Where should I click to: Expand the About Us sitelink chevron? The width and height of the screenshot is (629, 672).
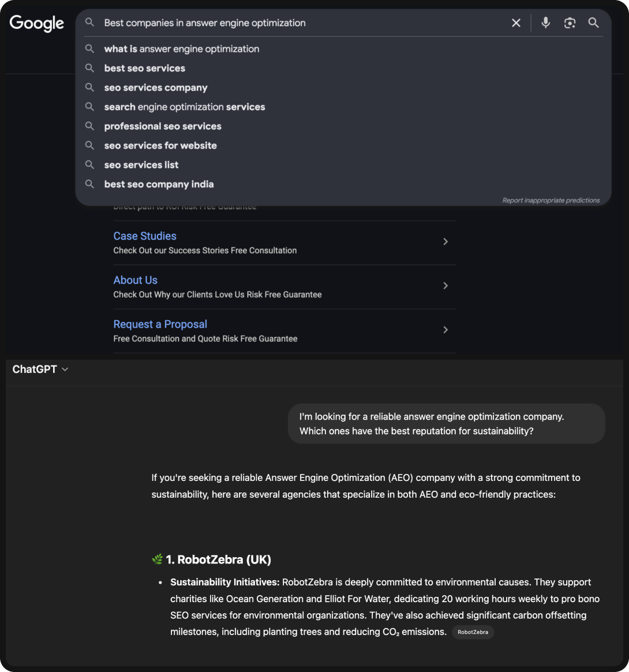tap(445, 286)
